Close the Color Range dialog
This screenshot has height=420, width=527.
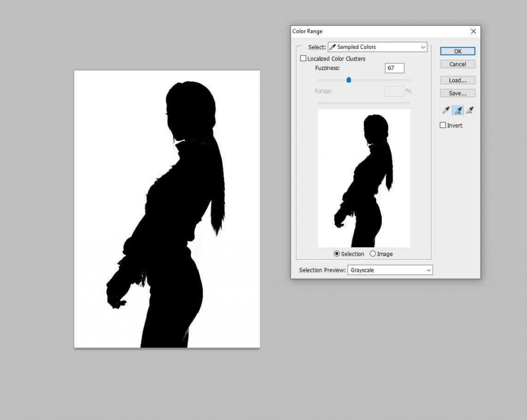[473, 31]
